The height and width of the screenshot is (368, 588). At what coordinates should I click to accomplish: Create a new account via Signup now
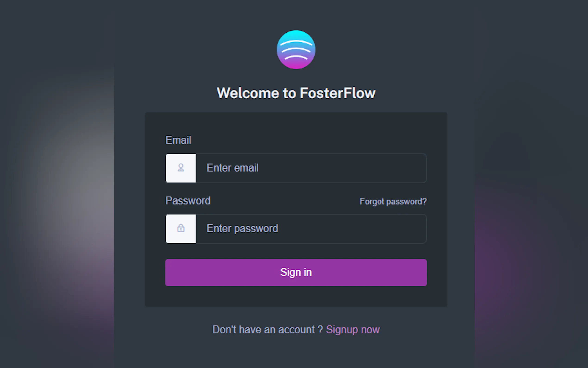coord(353,330)
